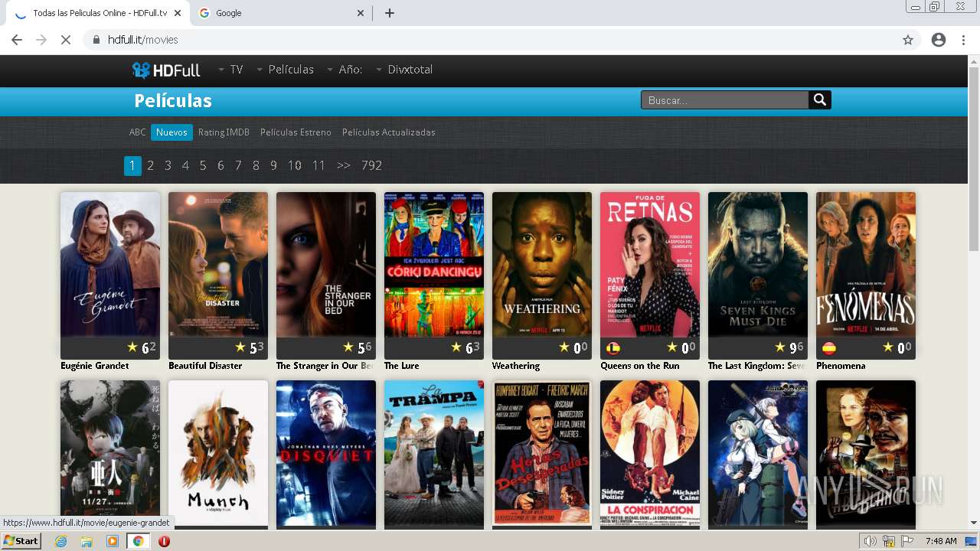980x551 pixels.
Task: Open media player taskbar icon
Action: pyautogui.click(x=113, y=541)
